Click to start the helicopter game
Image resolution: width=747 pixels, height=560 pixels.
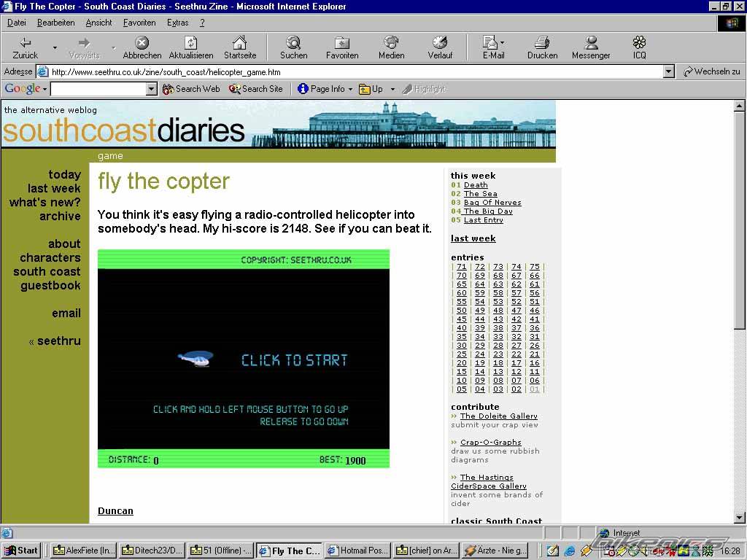294,360
